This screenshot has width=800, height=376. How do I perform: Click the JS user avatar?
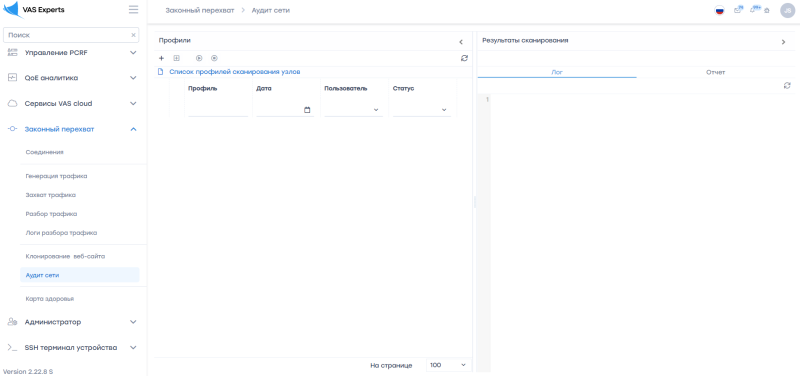(x=787, y=10)
